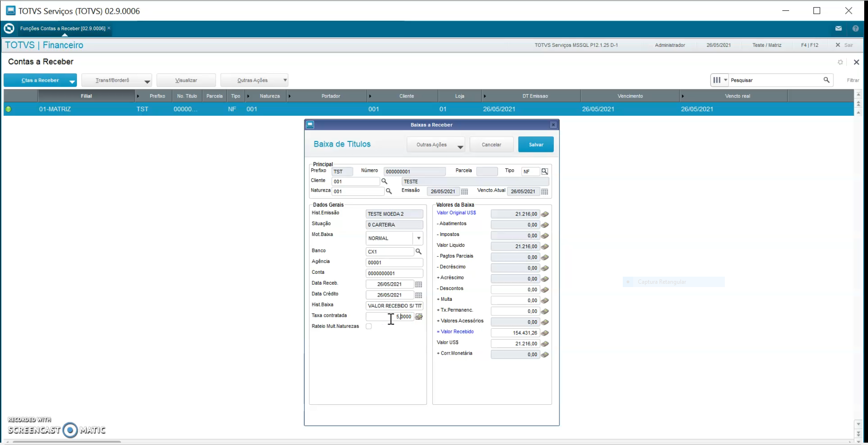Image resolution: width=868 pixels, height=445 pixels.
Task: Click the Descontos value field
Action: pyautogui.click(x=515, y=289)
